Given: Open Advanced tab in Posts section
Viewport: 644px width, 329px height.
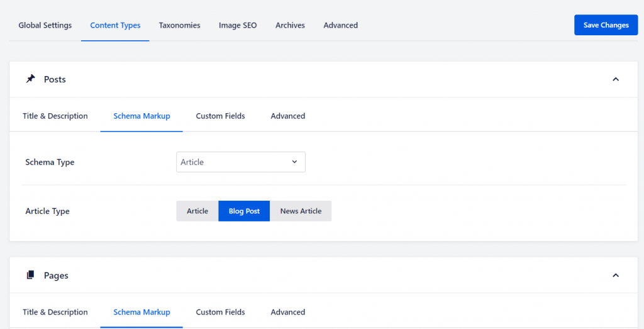Looking at the screenshot, I should [x=287, y=116].
